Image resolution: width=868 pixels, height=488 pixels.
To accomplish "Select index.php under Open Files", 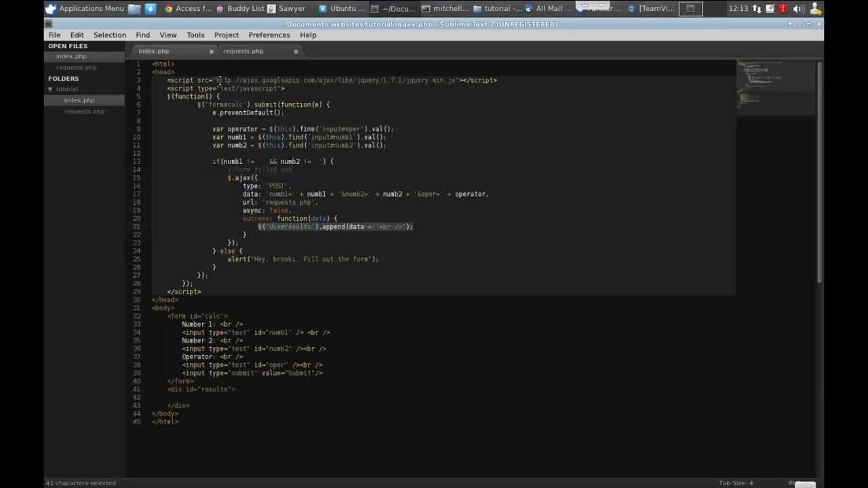I will click(x=71, y=56).
